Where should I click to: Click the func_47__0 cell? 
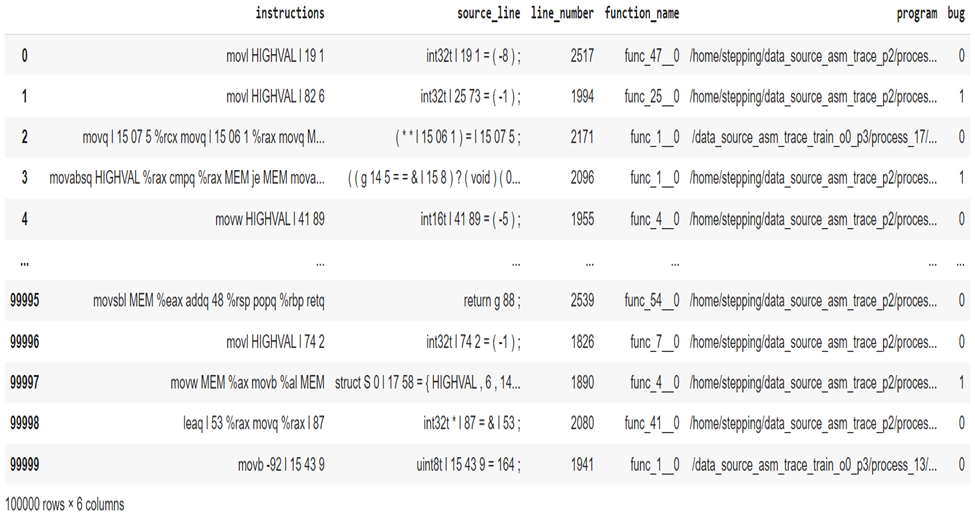point(652,56)
